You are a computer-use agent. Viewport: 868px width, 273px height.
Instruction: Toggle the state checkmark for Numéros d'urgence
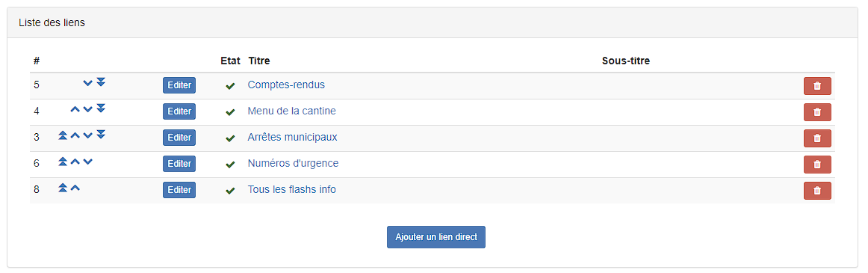(230, 165)
